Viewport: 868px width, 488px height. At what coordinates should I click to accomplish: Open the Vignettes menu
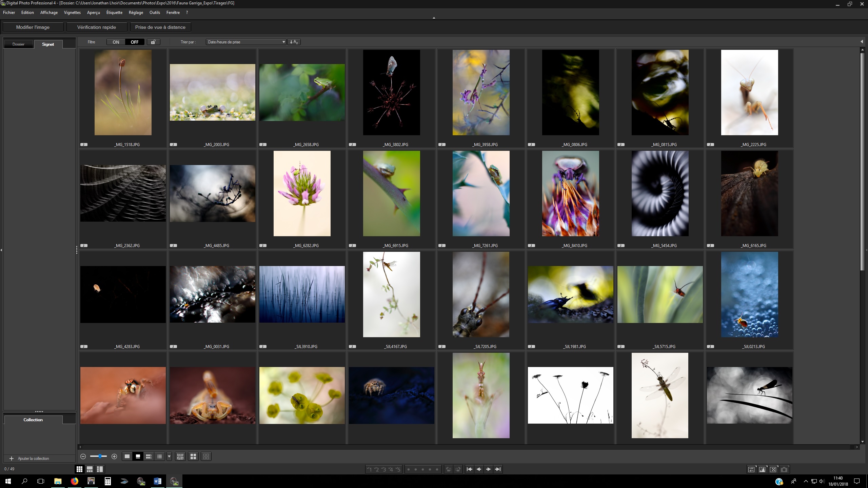tap(72, 13)
